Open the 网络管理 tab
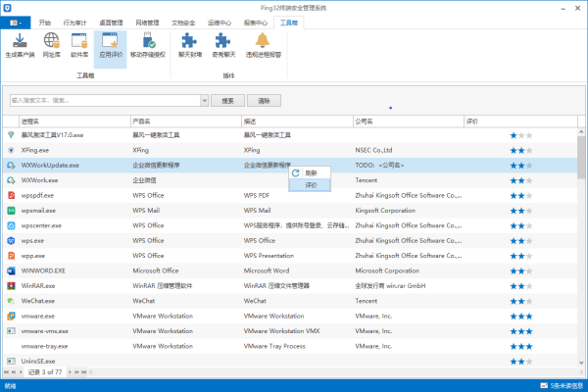588x392 pixels. tap(147, 23)
